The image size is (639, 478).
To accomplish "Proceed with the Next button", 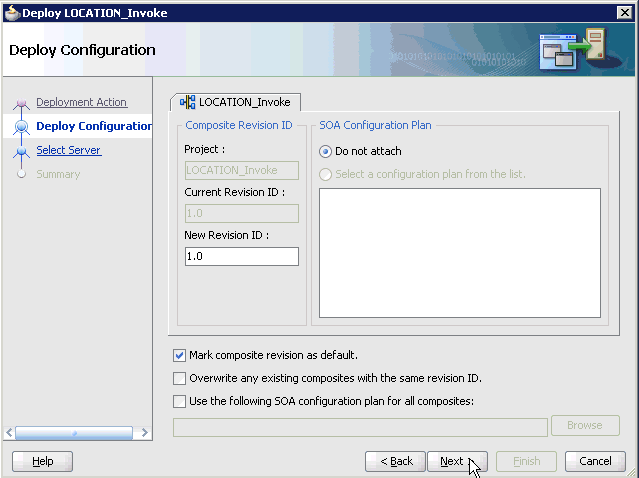I will [457, 461].
